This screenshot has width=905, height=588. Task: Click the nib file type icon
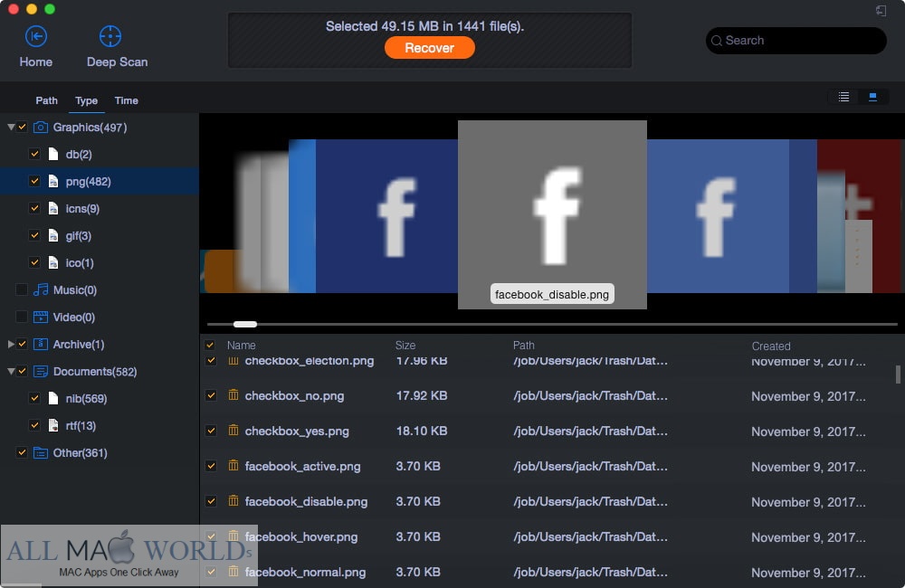[53, 398]
